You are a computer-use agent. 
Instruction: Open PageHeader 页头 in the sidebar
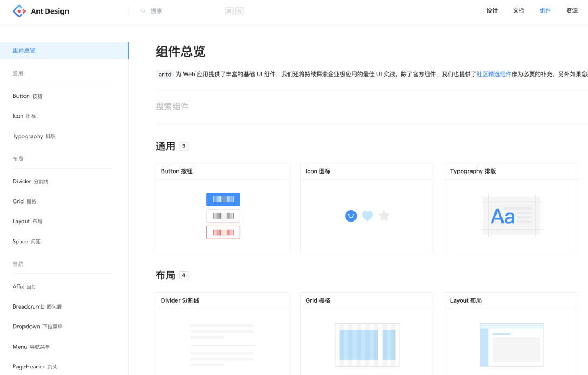tap(35, 367)
